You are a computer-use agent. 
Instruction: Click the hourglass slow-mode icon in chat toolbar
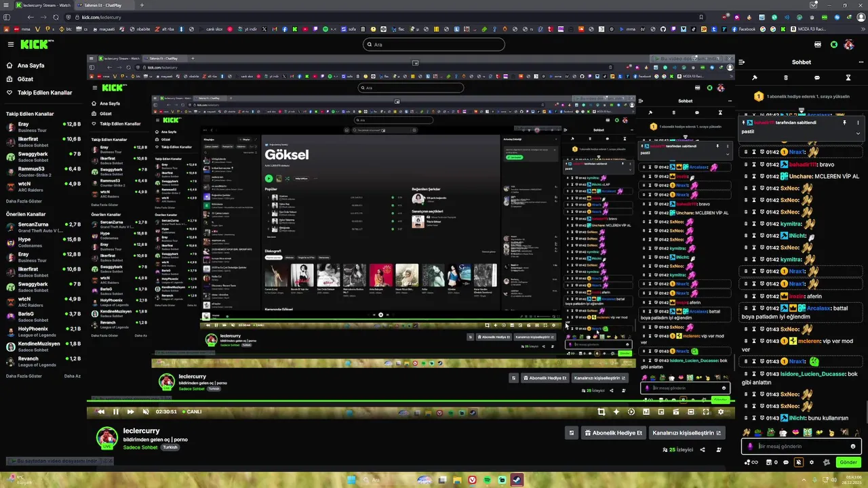click(x=848, y=78)
